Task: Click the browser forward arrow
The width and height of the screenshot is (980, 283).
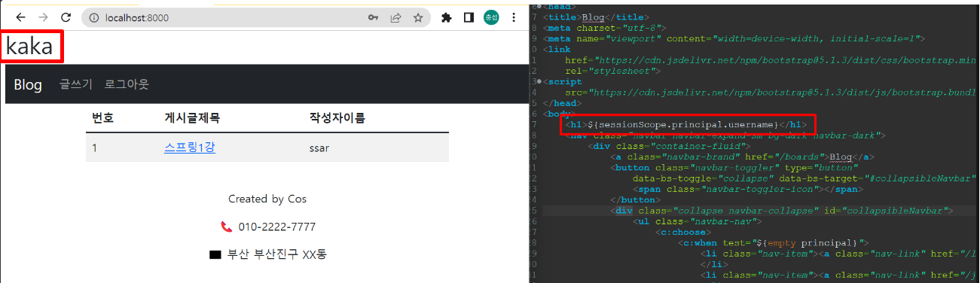Action: (x=44, y=17)
